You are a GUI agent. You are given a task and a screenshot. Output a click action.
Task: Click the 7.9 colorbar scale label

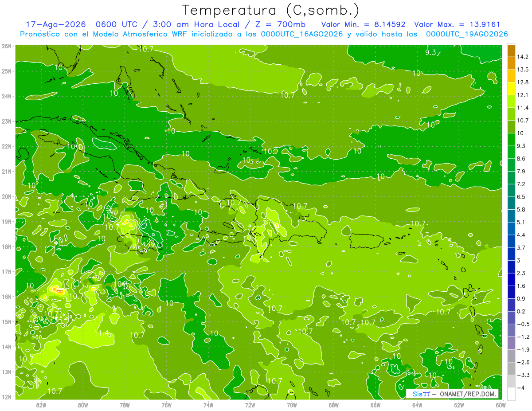[x=521, y=171]
